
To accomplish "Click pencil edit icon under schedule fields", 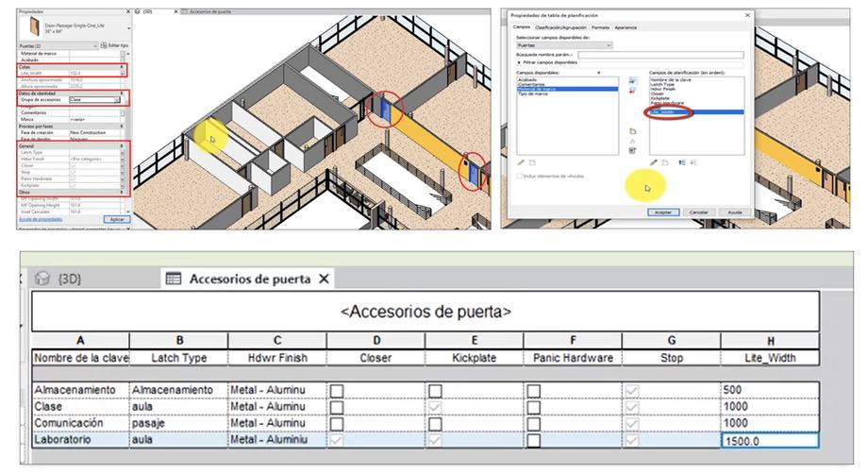I will pyautogui.click(x=654, y=162).
